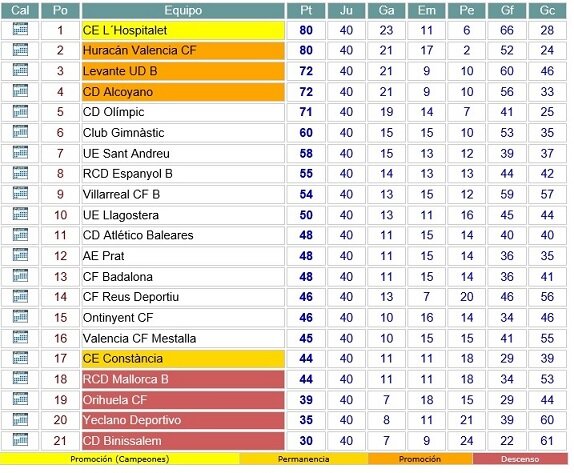Open calendar icon for Yeclano Deportivo
574x473 pixels.
(20, 419)
